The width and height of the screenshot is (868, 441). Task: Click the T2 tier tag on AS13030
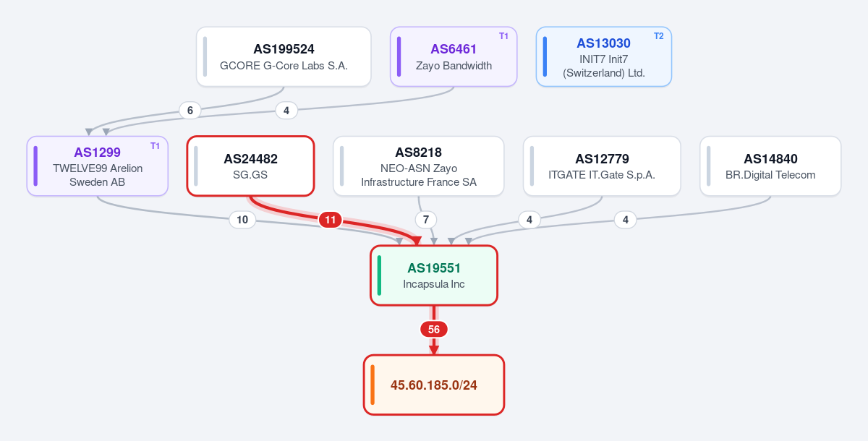click(658, 36)
